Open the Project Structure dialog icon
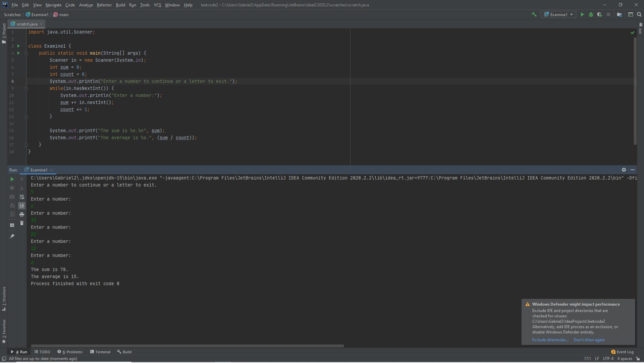The width and height of the screenshot is (644, 363). [x=620, y=14]
